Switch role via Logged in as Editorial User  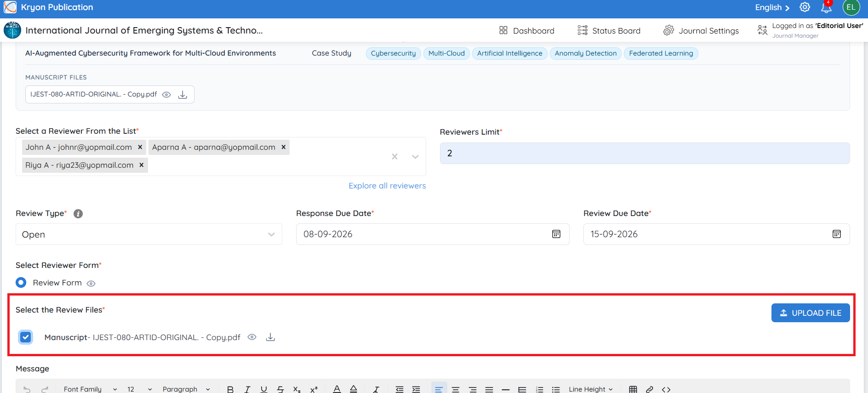tap(811, 30)
